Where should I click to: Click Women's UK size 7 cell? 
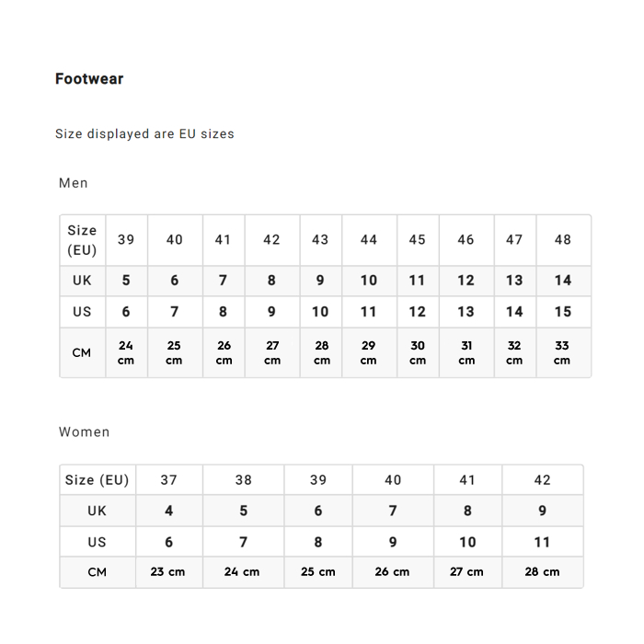(x=393, y=511)
